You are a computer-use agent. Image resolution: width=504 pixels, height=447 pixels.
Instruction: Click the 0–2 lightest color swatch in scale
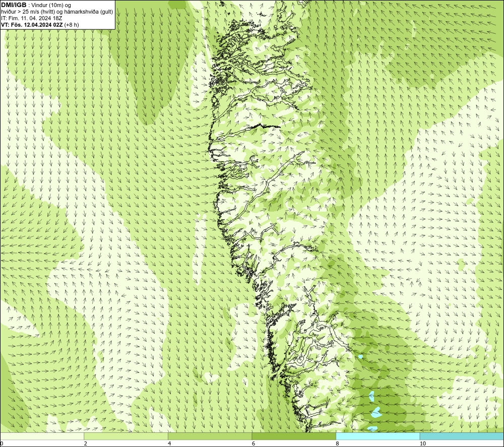tap(42, 436)
